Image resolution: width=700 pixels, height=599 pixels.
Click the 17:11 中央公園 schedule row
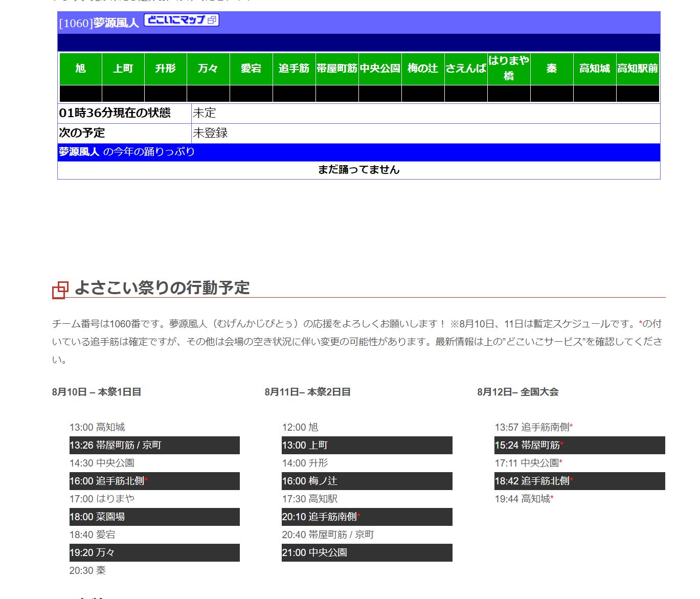point(580,463)
